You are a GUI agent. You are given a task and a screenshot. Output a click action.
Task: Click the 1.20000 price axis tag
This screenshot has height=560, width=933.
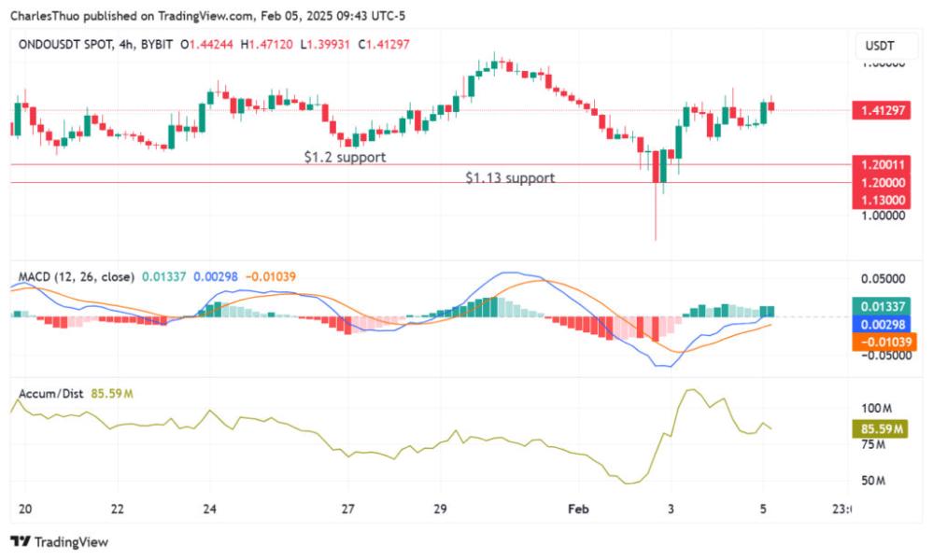(882, 182)
